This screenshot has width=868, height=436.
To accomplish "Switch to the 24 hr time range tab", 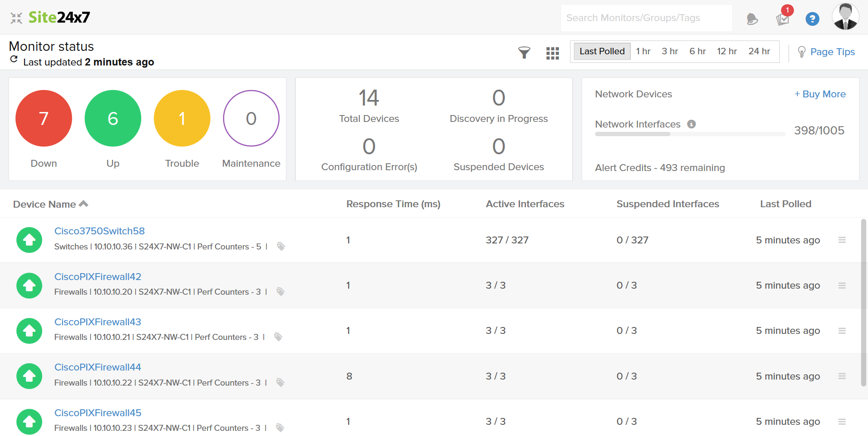I will coord(759,51).
